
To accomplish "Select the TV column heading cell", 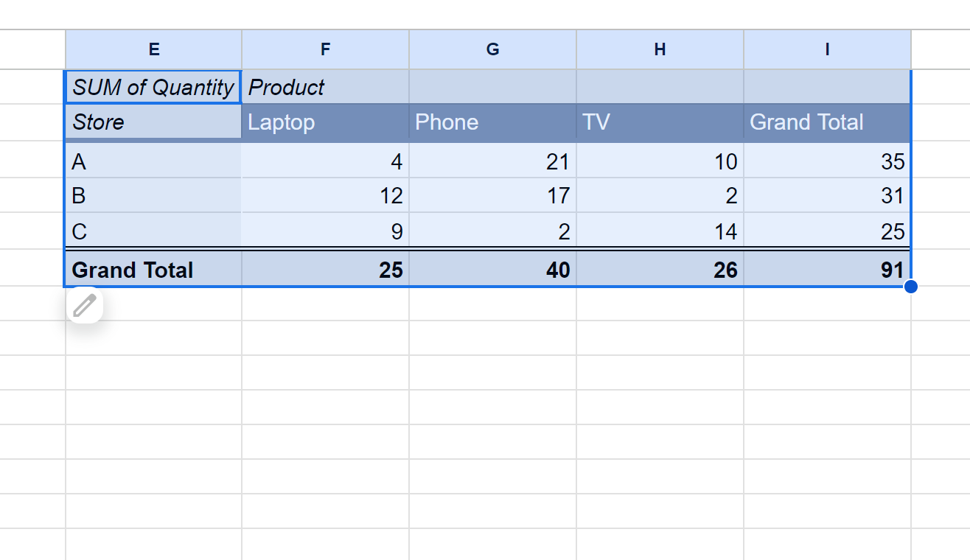I will click(660, 122).
